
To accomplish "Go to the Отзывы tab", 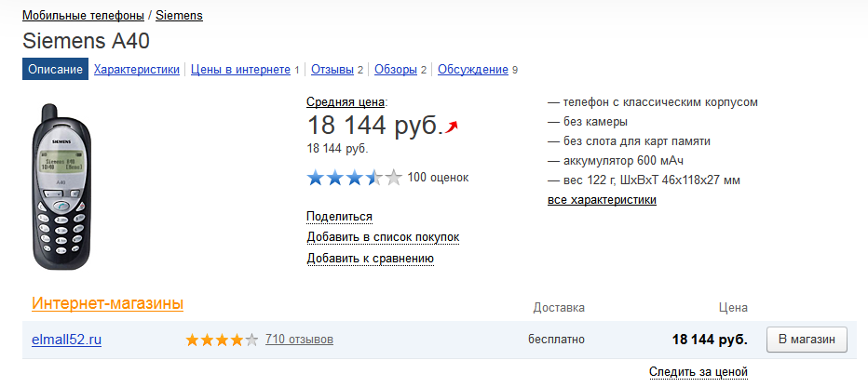I will [332, 70].
